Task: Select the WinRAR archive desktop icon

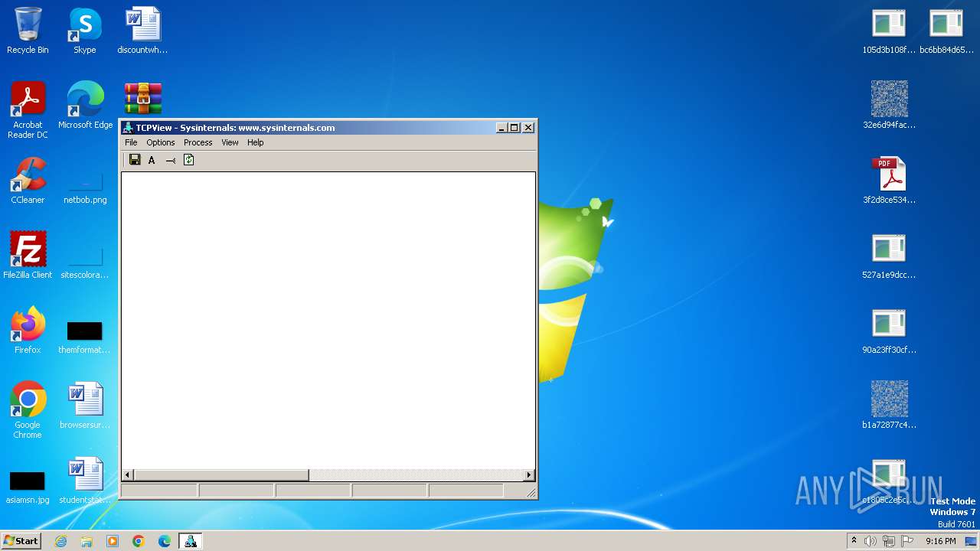Action: tap(143, 99)
